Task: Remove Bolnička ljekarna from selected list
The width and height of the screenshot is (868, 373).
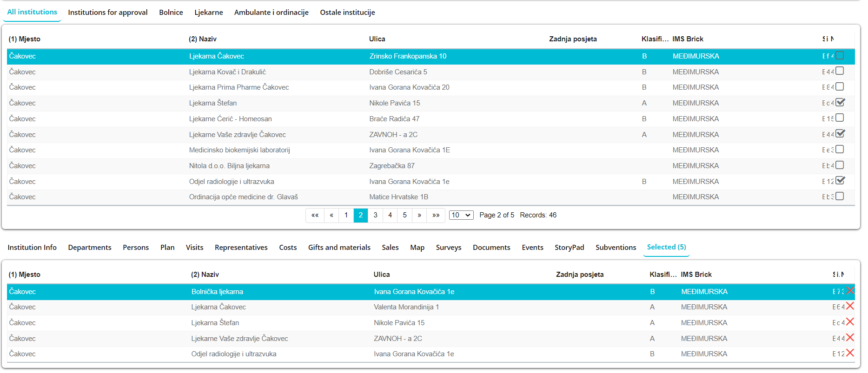Action: coord(850,291)
